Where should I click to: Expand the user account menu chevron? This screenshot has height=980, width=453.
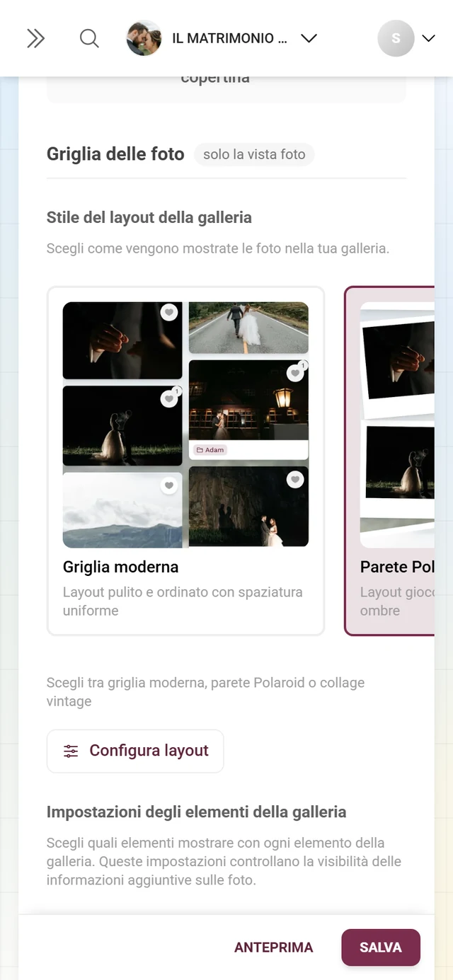click(428, 38)
